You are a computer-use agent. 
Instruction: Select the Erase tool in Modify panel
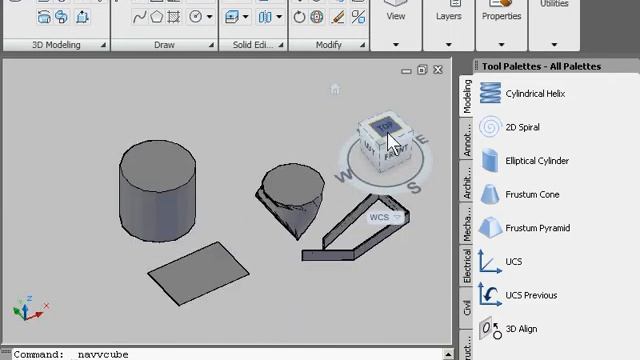(338, 17)
